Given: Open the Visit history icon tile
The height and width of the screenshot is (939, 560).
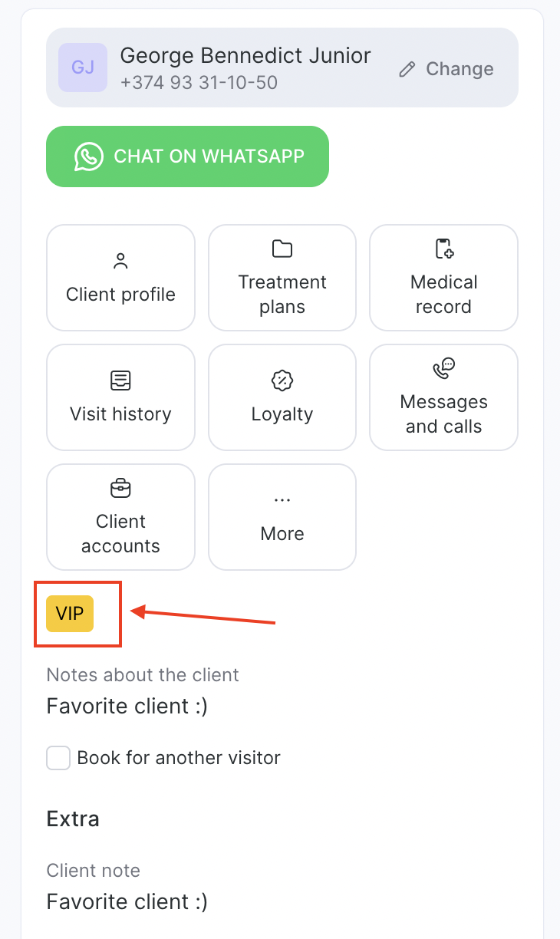Looking at the screenshot, I should (x=120, y=381).
